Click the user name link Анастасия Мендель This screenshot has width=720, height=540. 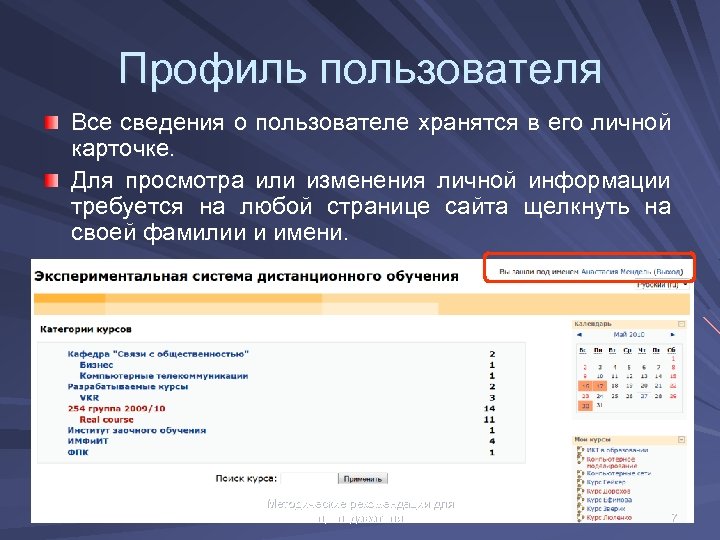pyautogui.click(x=616, y=272)
